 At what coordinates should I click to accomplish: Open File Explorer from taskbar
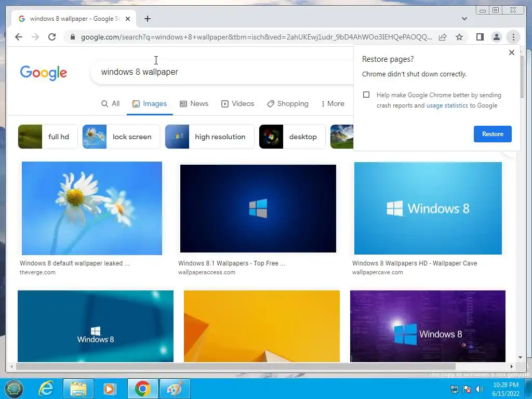pyautogui.click(x=78, y=389)
